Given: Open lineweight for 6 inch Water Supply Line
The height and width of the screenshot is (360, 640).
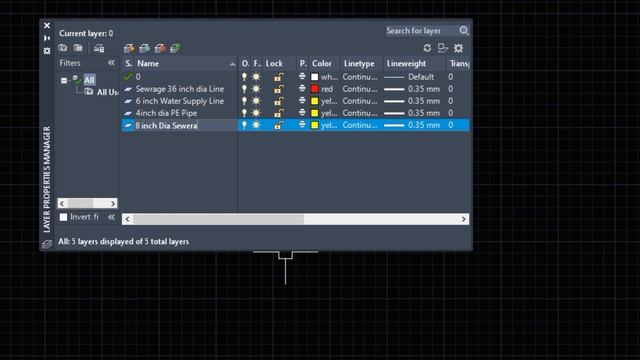Looking at the screenshot, I should [x=412, y=101].
